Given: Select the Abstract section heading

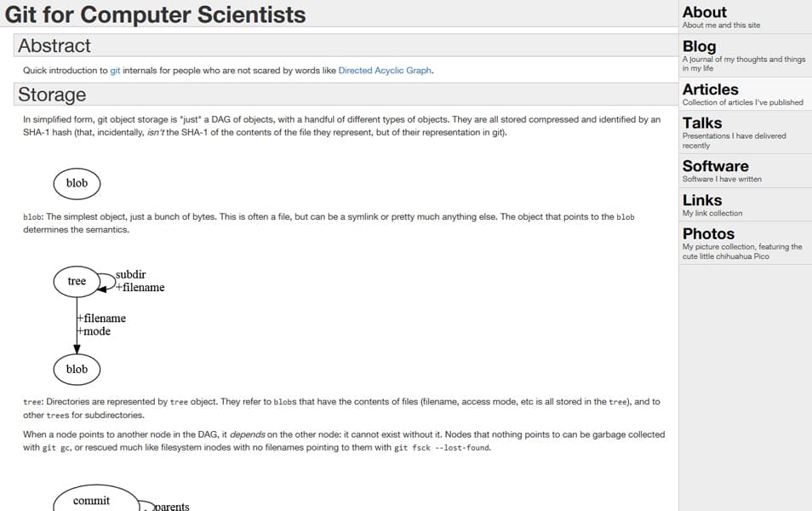Looking at the screenshot, I should click(54, 46).
